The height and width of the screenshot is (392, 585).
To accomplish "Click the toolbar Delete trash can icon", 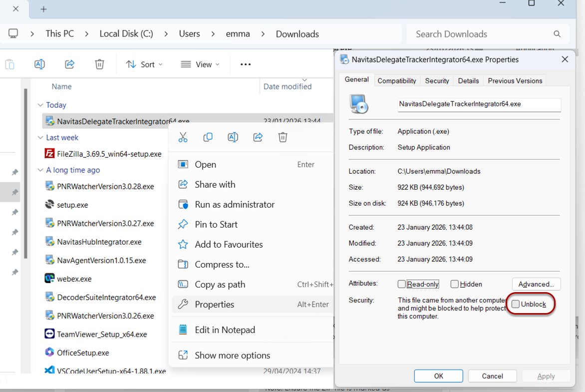I will tap(99, 64).
